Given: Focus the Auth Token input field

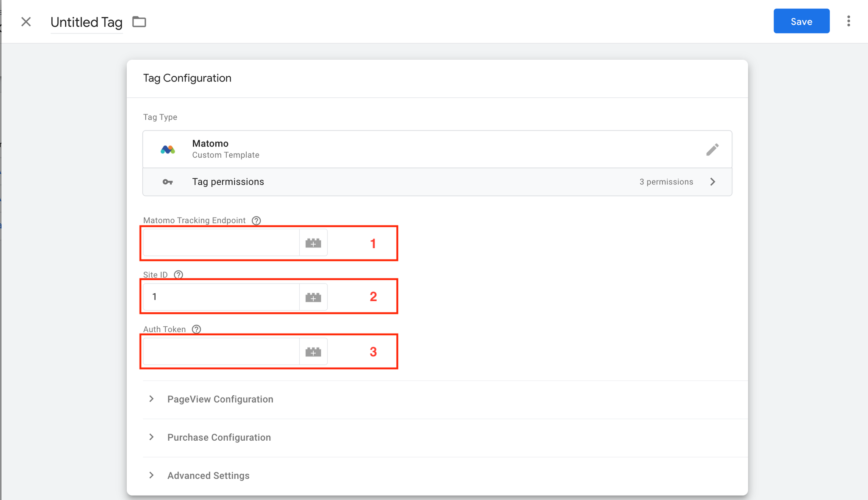Looking at the screenshot, I should (x=221, y=351).
